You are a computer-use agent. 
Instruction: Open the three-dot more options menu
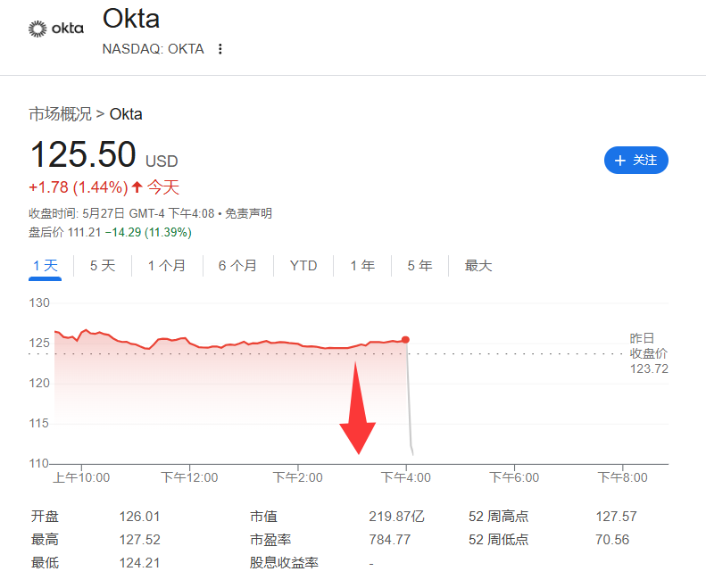[220, 48]
